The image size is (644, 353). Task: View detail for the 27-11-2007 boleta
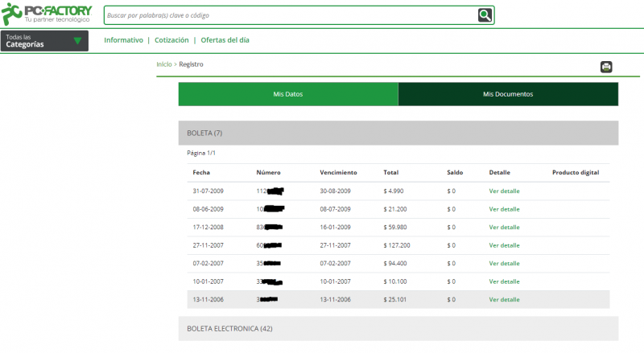pyautogui.click(x=504, y=245)
